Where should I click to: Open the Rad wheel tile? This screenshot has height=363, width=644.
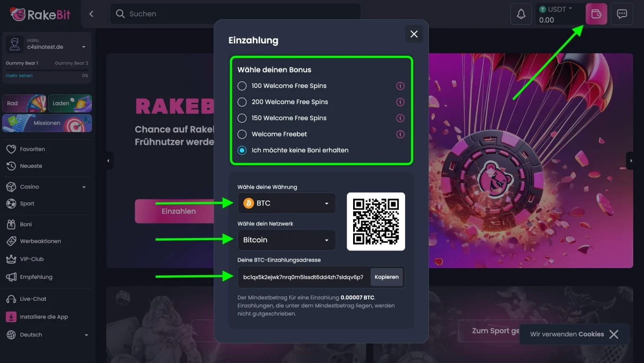point(25,103)
